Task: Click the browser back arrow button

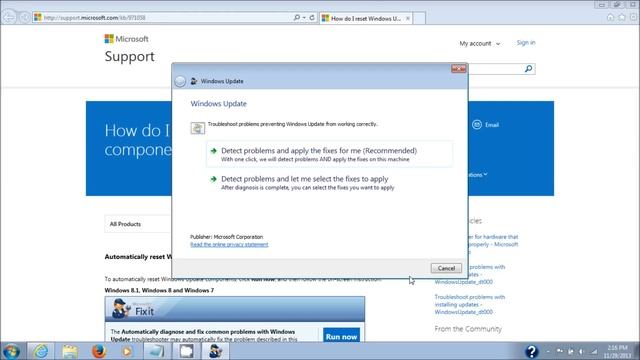Action: [x=9, y=17]
